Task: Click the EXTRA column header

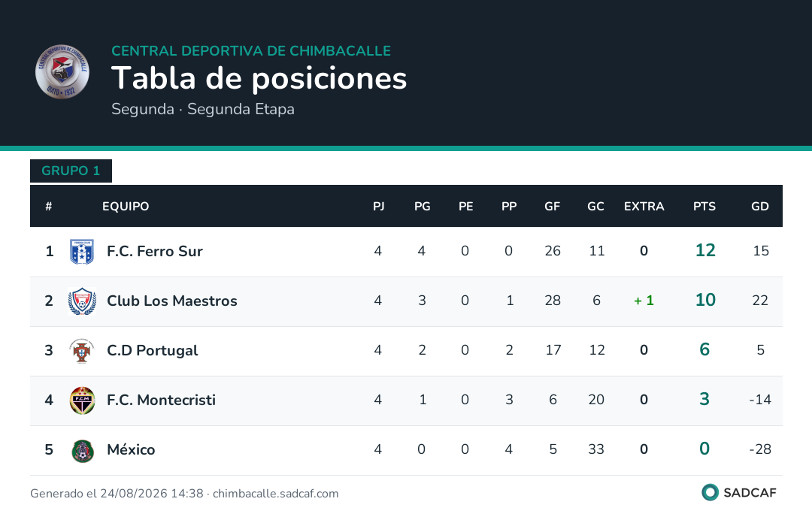Action: click(644, 207)
